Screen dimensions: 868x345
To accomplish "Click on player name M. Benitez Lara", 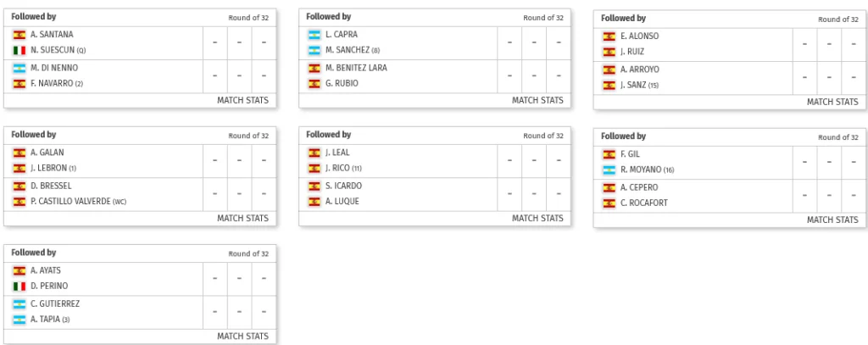I will 356,68.
